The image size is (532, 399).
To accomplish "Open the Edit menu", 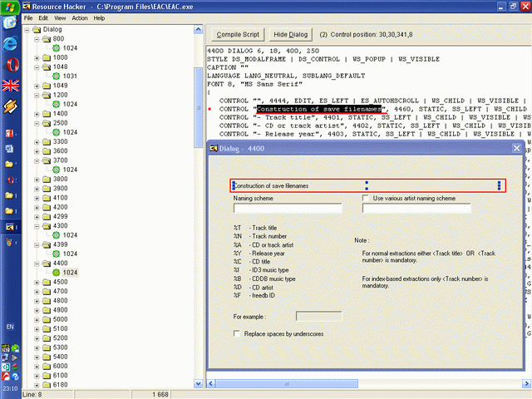I will [43, 18].
